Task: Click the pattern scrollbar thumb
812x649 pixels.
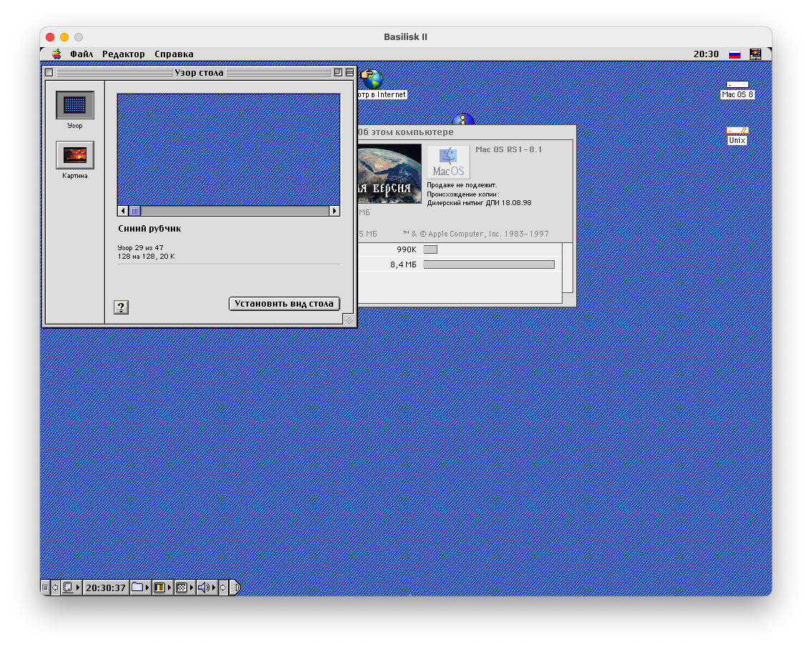Action: (x=134, y=211)
